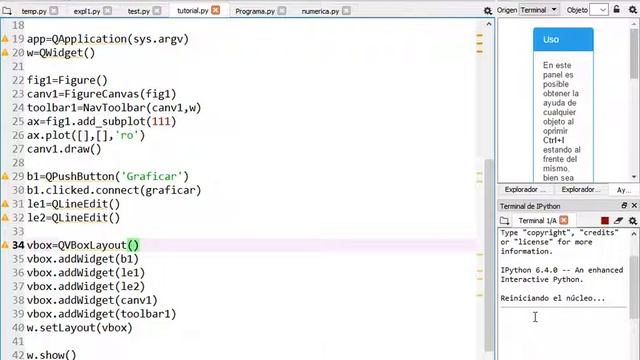Click on 'canv1=FigureCanvas(fig1)' line
This screenshot has height=360, width=640.
point(102,94)
